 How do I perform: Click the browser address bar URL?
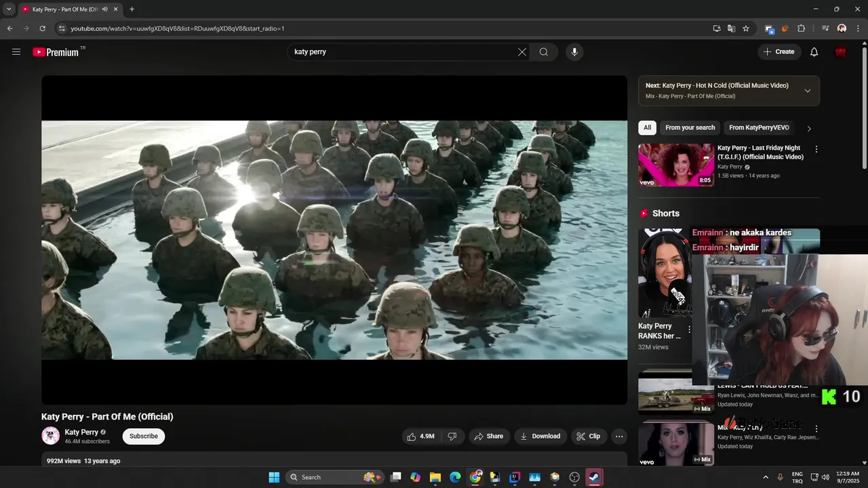pyautogui.click(x=178, y=28)
